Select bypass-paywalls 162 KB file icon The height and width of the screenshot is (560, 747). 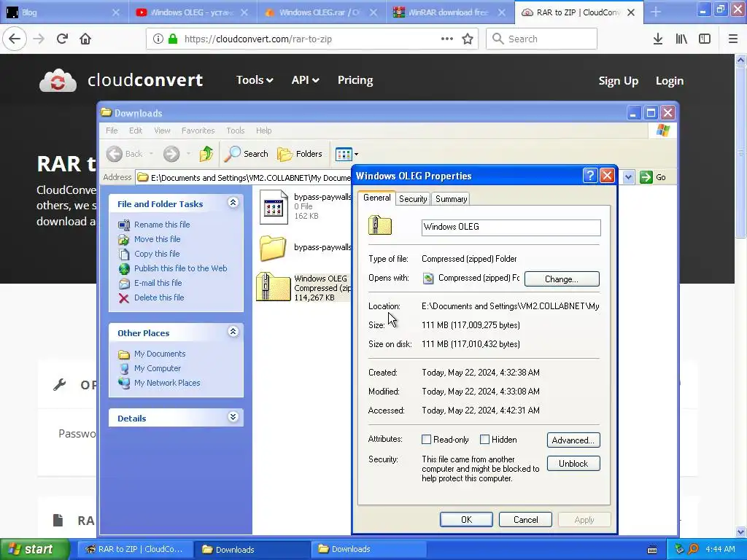point(274,206)
